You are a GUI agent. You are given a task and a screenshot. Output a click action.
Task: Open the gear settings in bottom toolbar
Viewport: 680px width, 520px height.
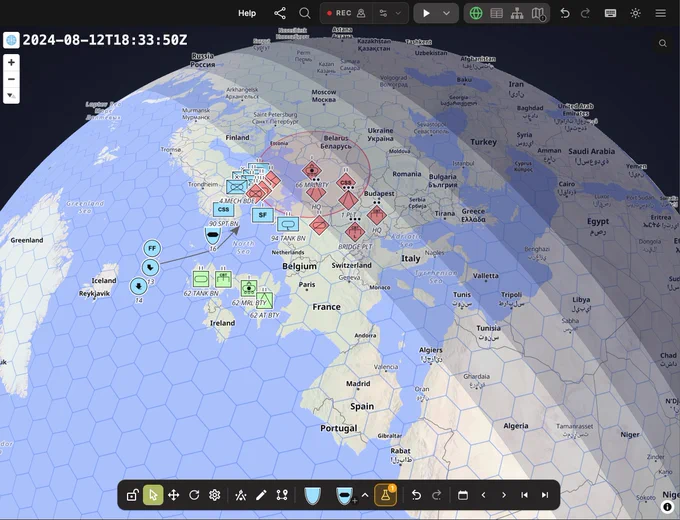click(x=215, y=495)
